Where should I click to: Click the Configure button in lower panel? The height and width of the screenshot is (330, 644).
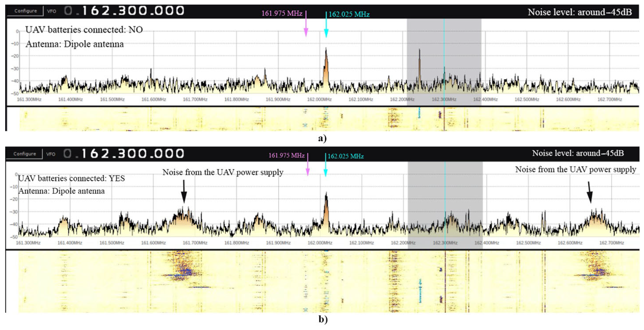point(24,154)
